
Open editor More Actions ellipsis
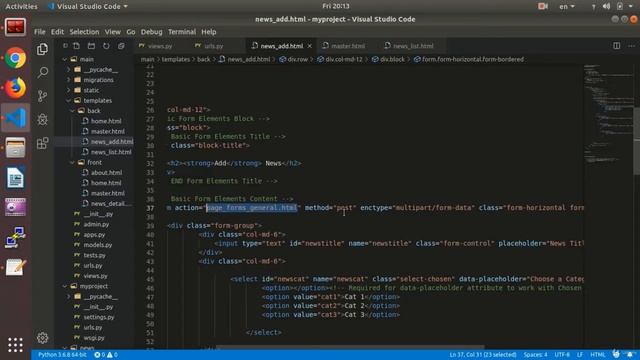click(x=631, y=46)
